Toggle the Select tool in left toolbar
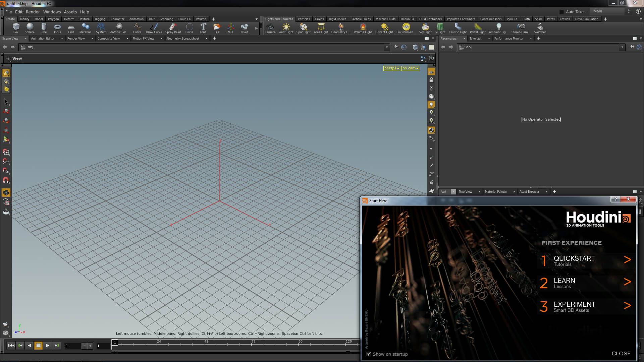The image size is (644, 362). (6, 102)
